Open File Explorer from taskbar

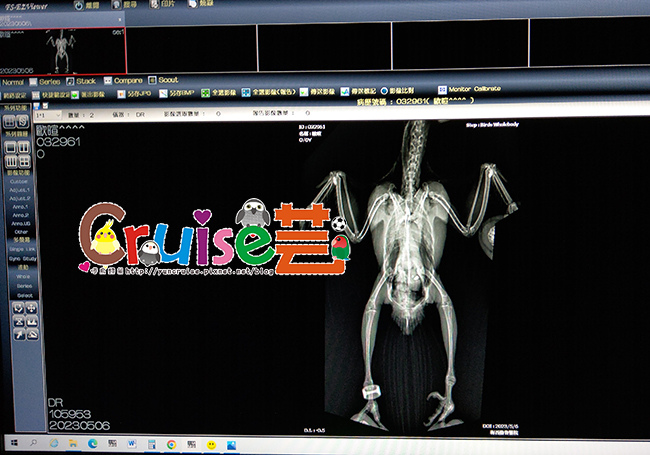click(73, 443)
